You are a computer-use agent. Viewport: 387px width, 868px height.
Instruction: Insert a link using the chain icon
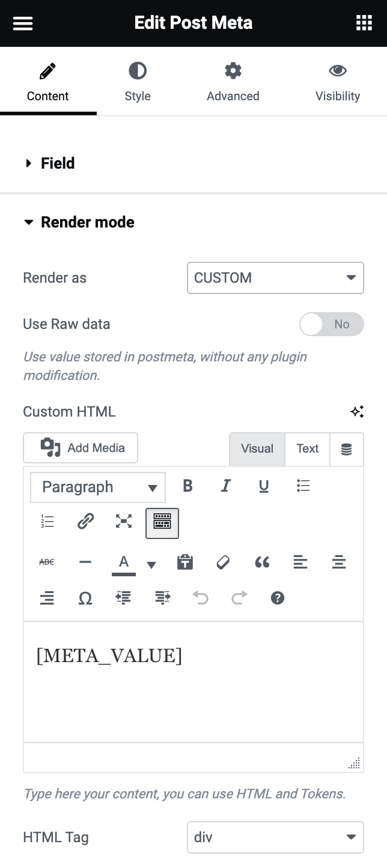(85, 522)
